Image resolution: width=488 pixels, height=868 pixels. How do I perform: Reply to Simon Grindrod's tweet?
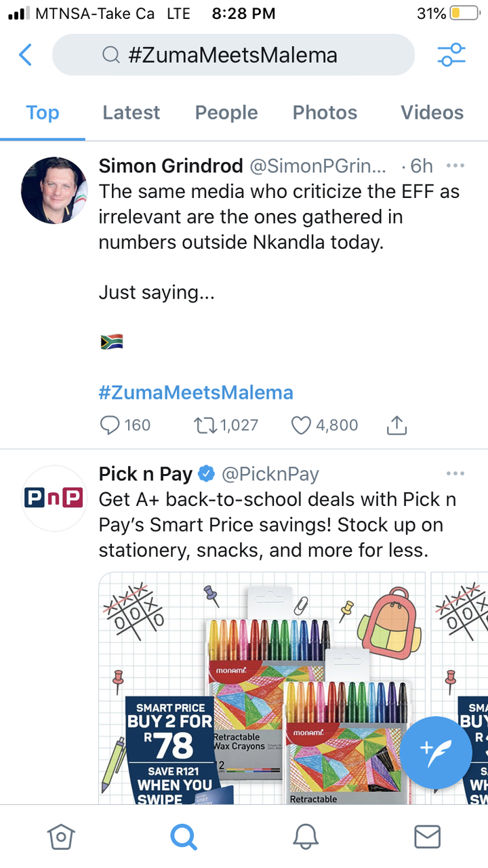tap(110, 425)
